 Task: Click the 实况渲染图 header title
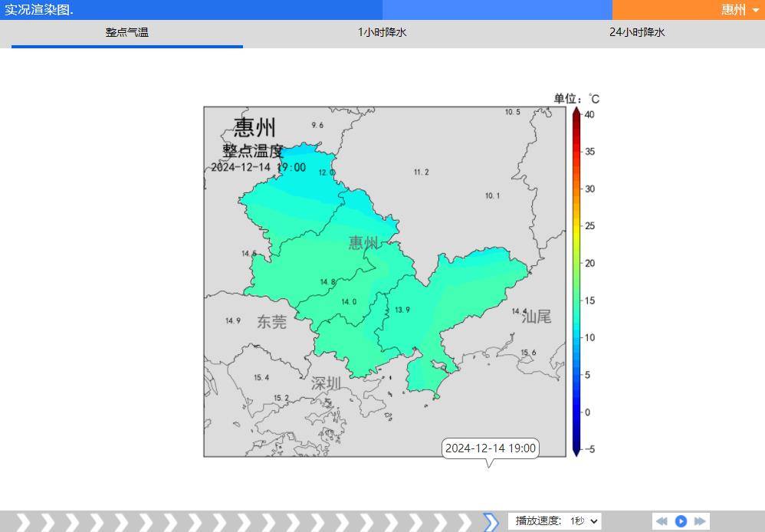39,10
